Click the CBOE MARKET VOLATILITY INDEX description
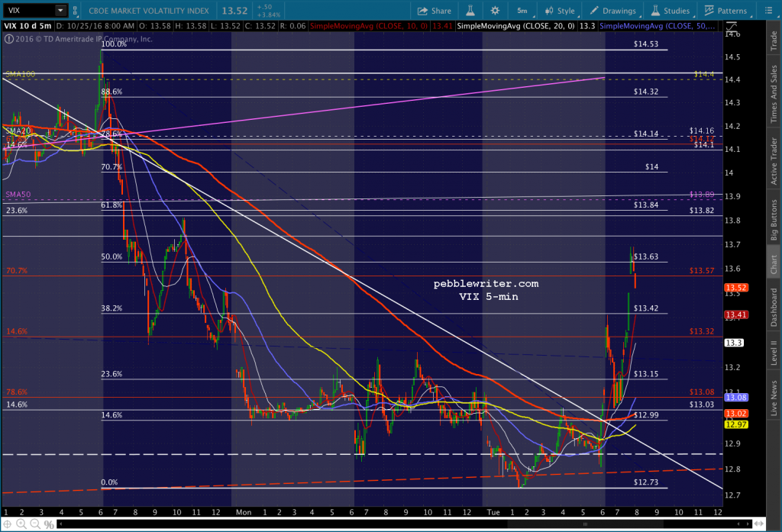 tap(149, 11)
